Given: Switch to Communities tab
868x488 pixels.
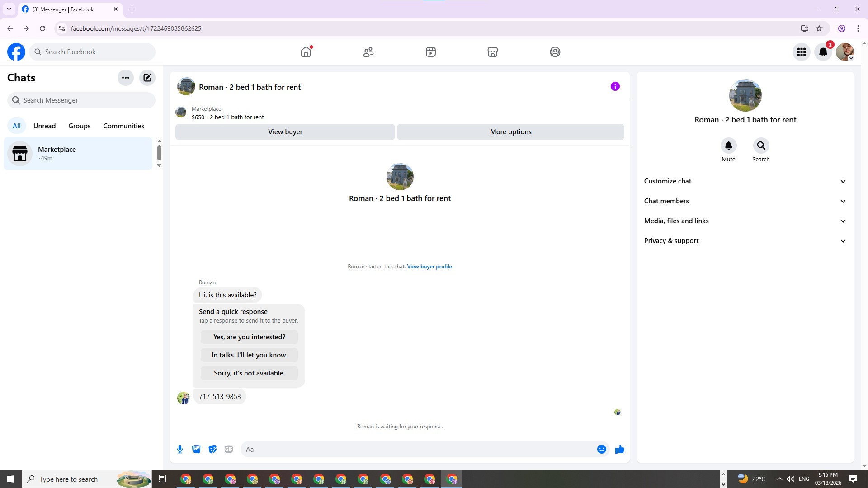Looking at the screenshot, I should 123,126.
